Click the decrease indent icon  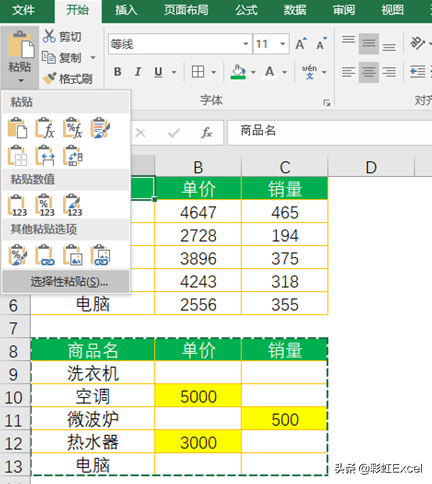(x=418, y=72)
